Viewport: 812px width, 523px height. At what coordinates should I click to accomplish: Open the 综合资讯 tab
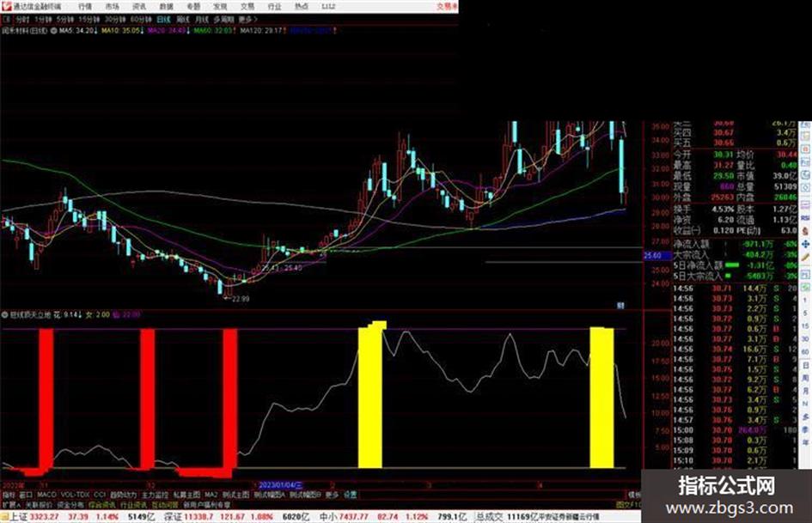[x=102, y=504]
